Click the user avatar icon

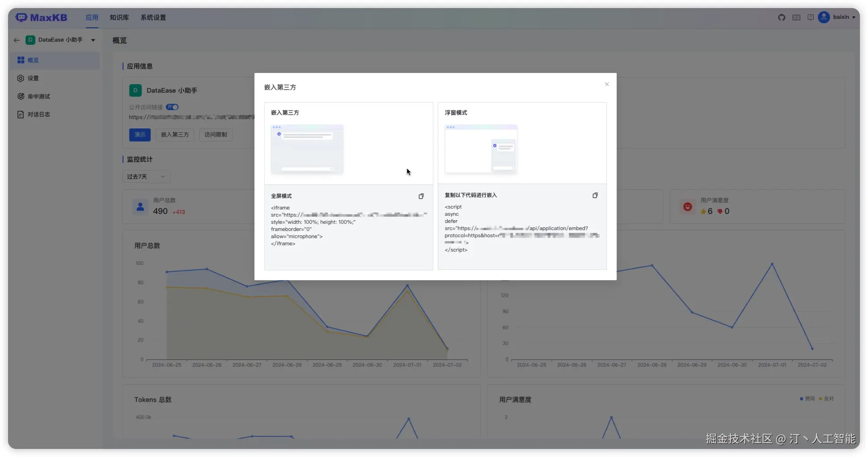[x=824, y=17]
